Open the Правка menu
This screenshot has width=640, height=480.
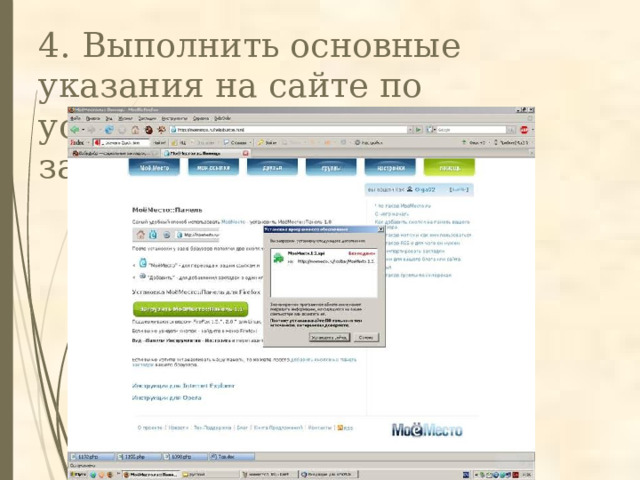click(x=93, y=118)
